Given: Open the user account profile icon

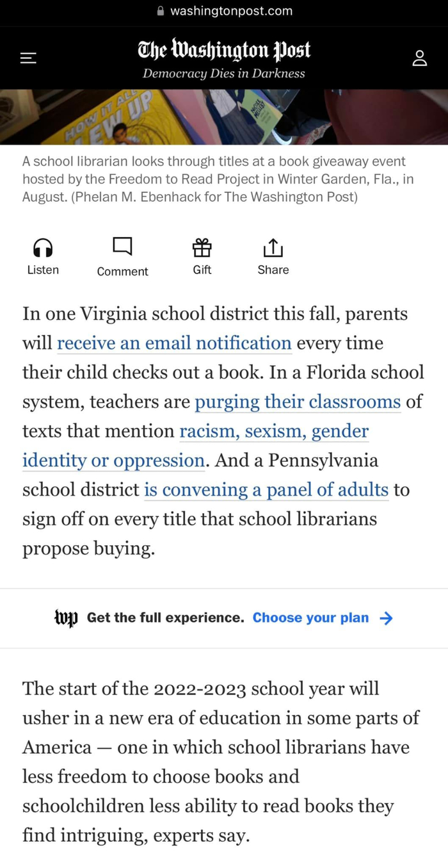Looking at the screenshot, I should pyautogui.click(x=419, y=58).
